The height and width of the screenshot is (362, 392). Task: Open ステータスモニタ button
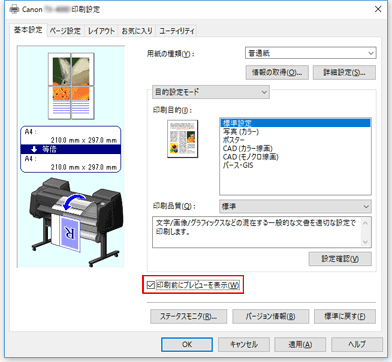click(x=189, y=316)
